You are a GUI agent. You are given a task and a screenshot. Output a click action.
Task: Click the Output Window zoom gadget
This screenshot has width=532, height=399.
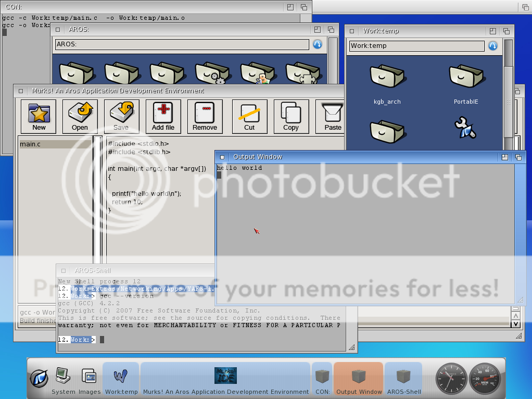[x=504, y=157]
